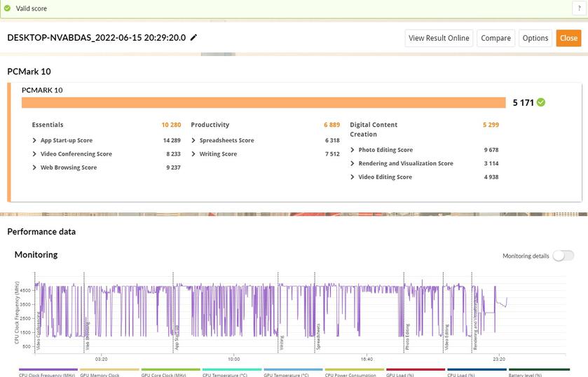Click the green check beside score 5 171
588x377 pixels.
click(x=541, y=102)
